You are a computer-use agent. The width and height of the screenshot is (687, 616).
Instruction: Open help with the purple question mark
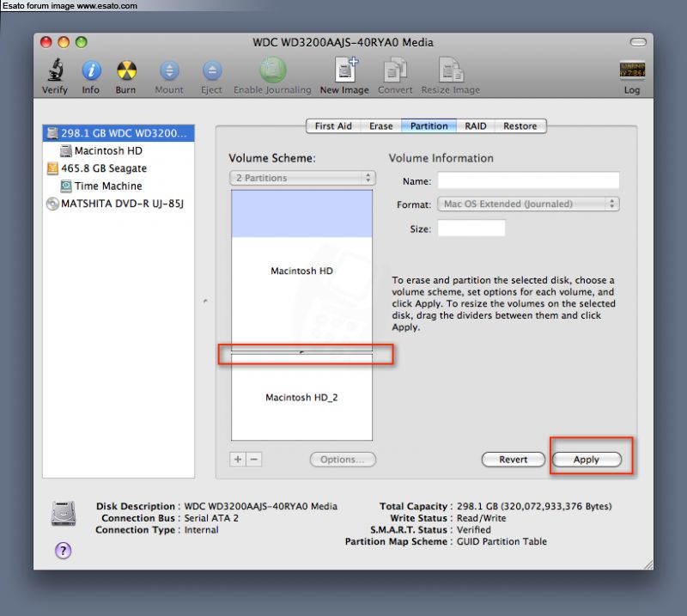[x=63, y=550]
